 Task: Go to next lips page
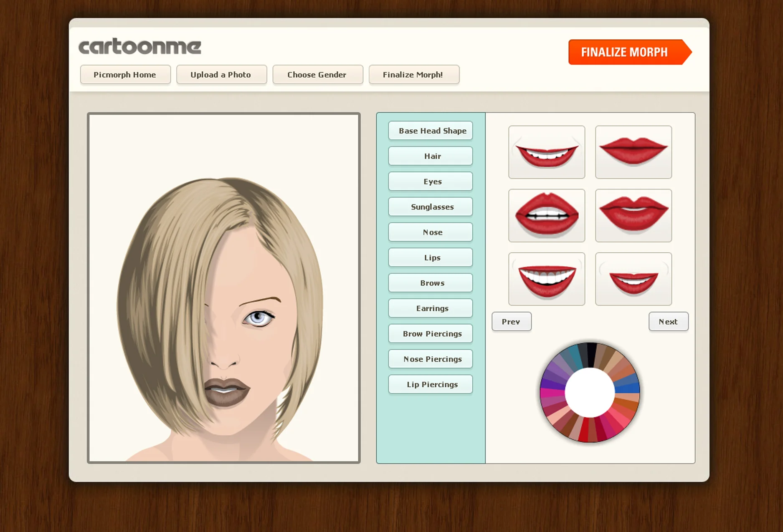669,322
